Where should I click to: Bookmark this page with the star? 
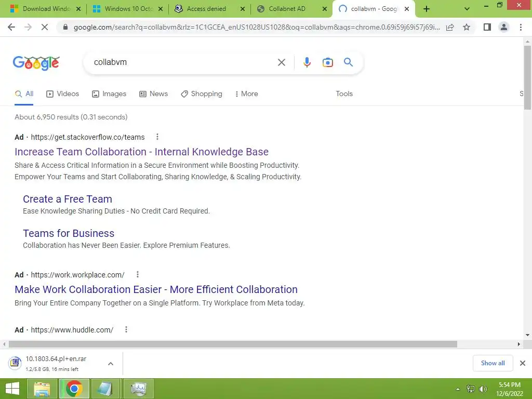pyautogui.click(x=467, y=27)
